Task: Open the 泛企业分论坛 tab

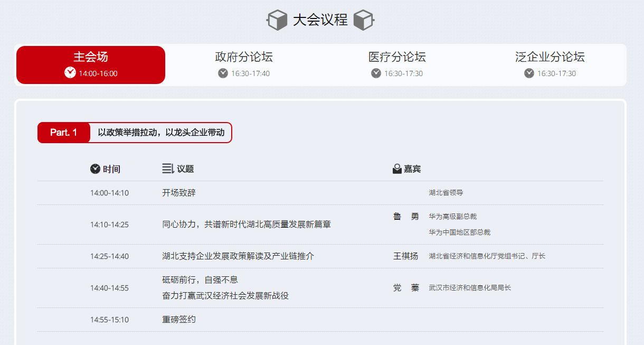Action: [x=550, y=65]
